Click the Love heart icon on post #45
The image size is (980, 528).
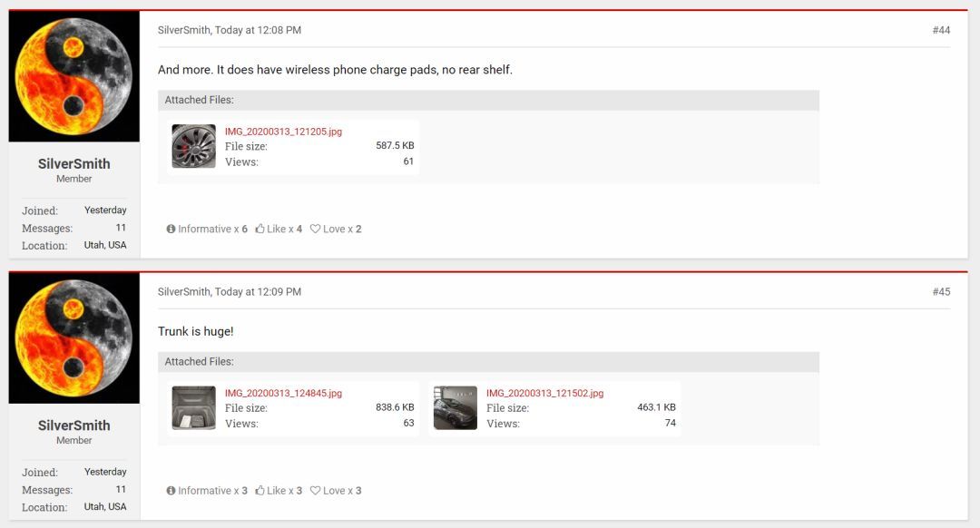(x=316, y=491)
